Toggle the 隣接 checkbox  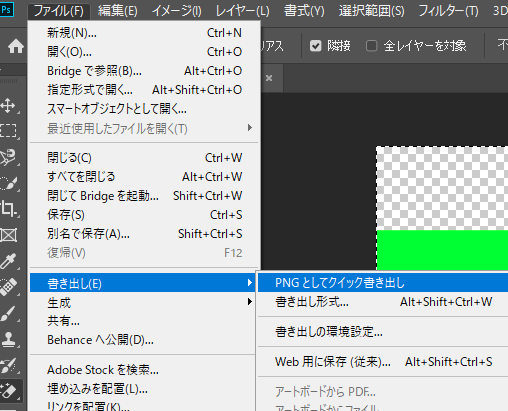pyautogui.click(x=315, y=46)
